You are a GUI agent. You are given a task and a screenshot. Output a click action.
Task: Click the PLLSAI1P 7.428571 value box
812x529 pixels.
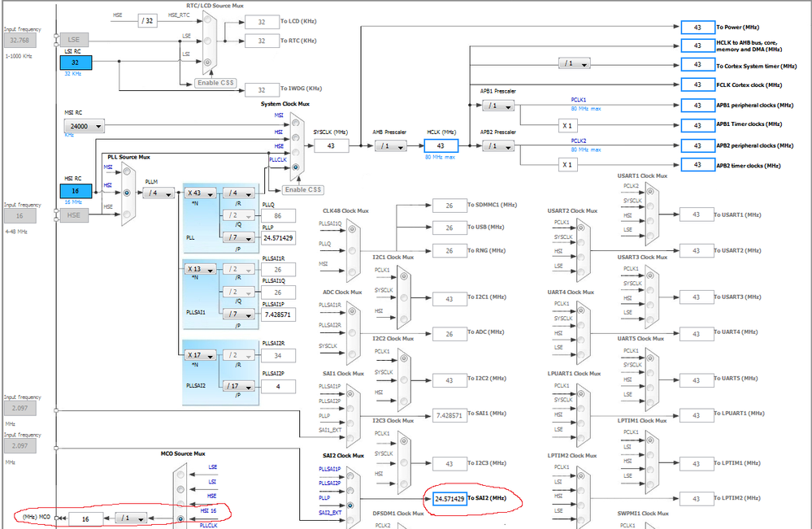tap(278, 314)
